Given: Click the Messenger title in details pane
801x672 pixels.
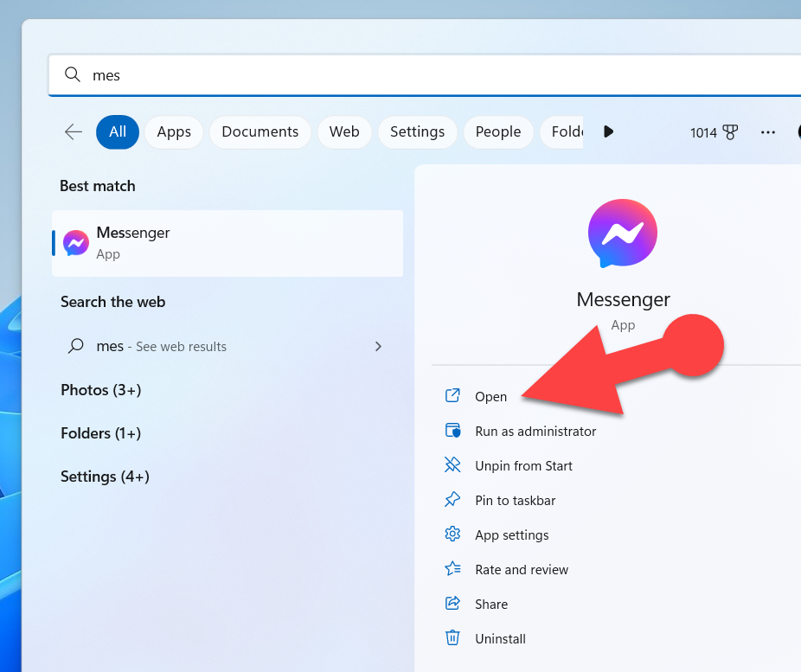Looking at the screenshot, I should click(x=623, y=299).
